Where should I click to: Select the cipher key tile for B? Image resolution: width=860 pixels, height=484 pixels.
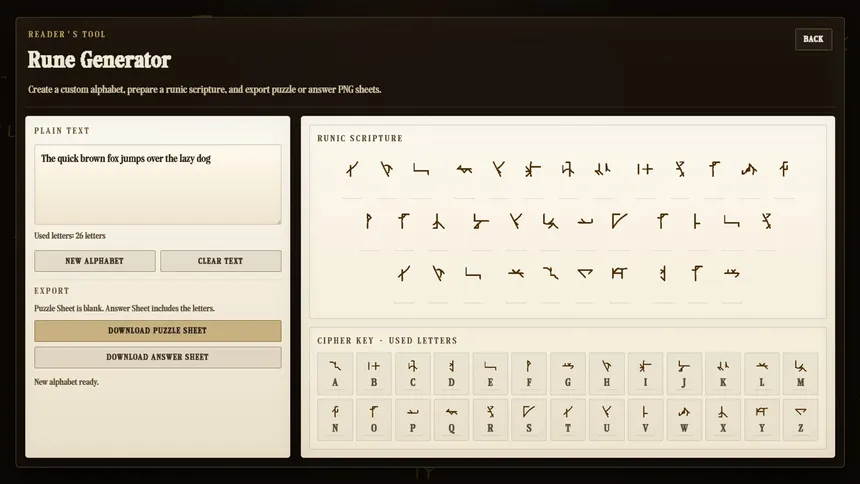click(x=374, y=374)
